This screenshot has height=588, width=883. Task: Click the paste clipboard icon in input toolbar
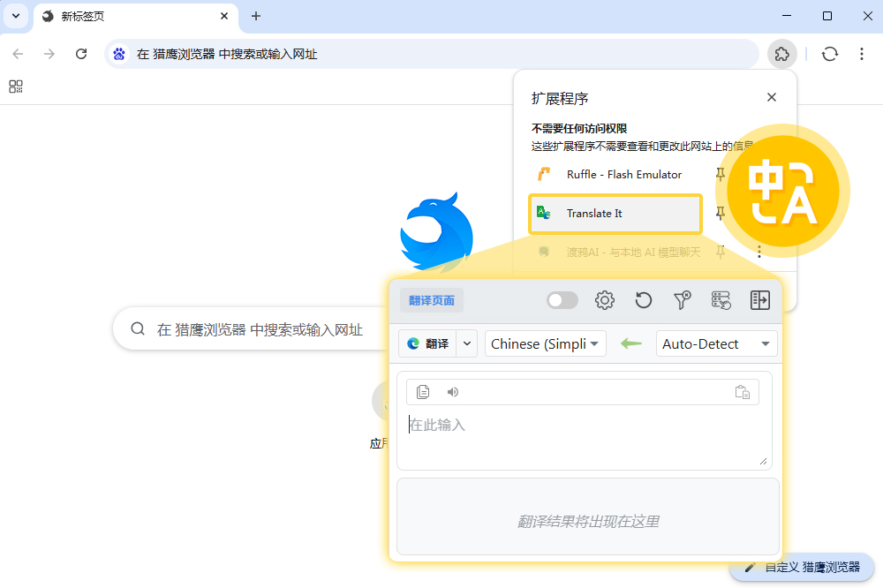point(743,392)
